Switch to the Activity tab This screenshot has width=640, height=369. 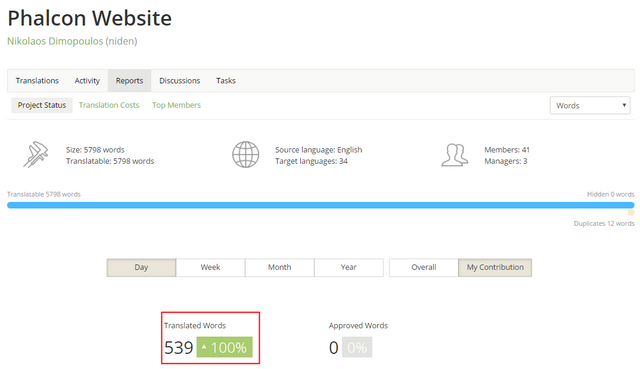point(87,81)
